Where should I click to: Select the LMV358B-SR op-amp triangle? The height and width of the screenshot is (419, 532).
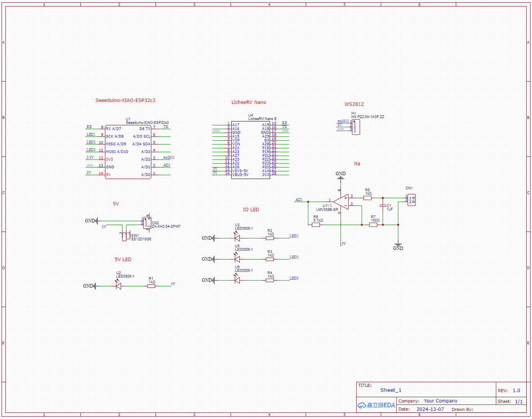click(x=341, y=202)
